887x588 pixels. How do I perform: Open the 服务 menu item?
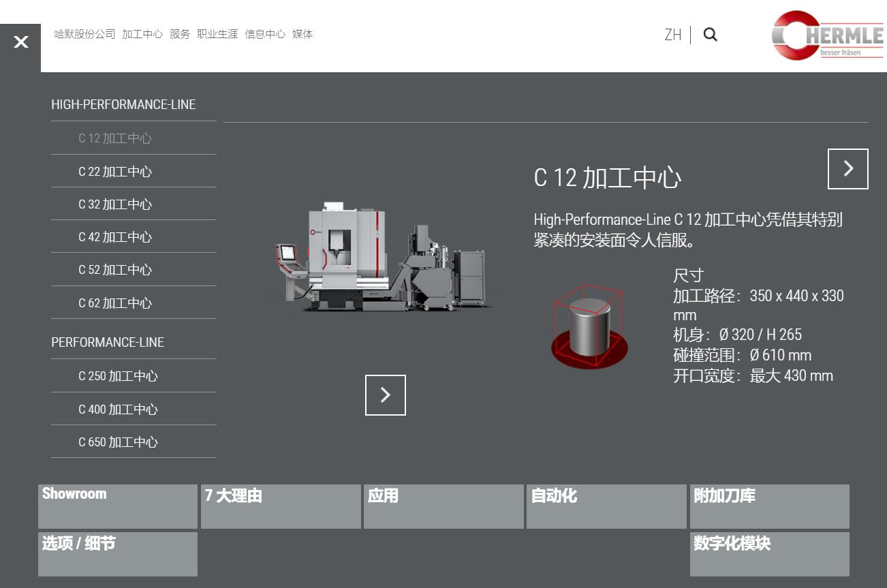pos(180,34)
